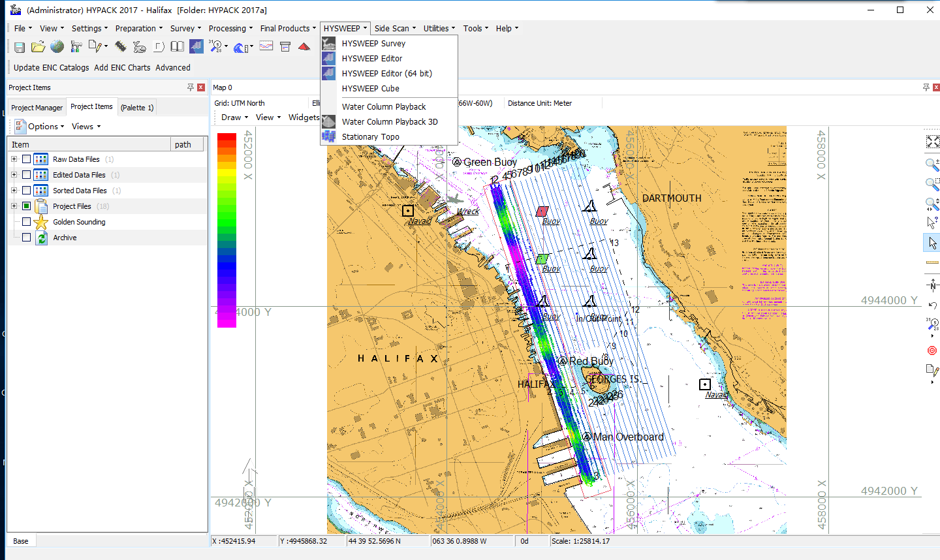Open the Draw dropdown in map toolbar
940x560 pixels.
234,117
